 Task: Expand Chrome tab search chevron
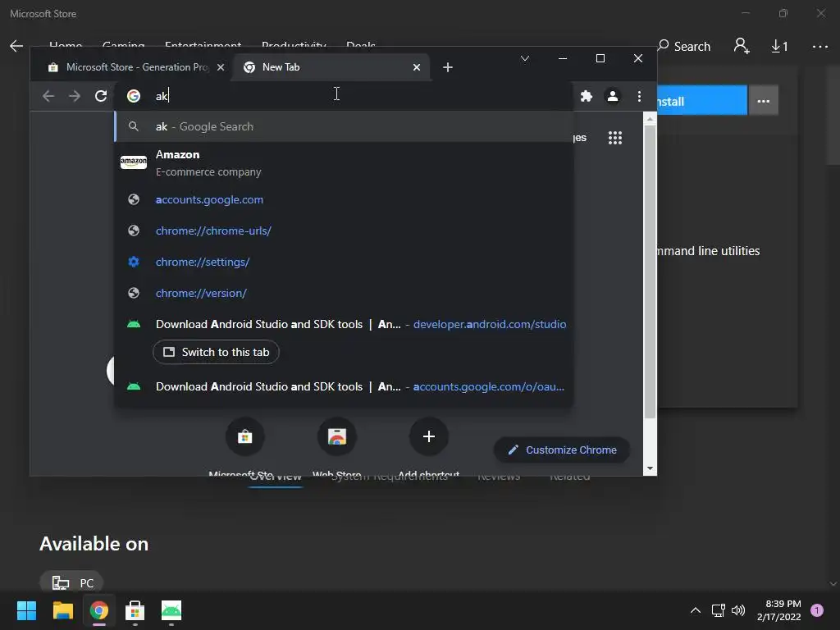525,58
